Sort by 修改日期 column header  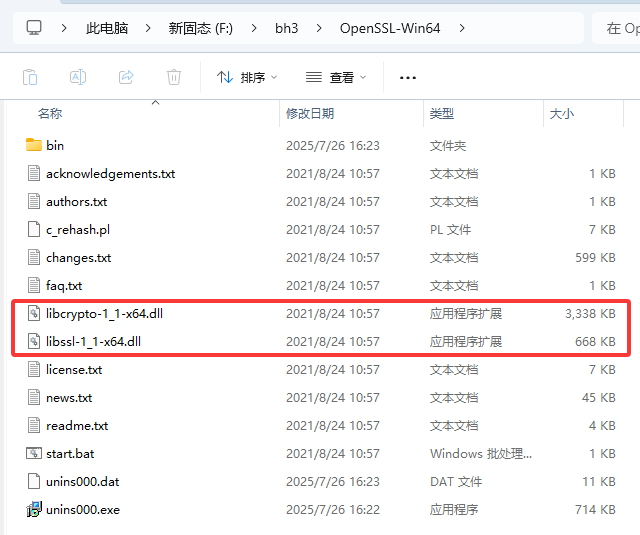310,113
